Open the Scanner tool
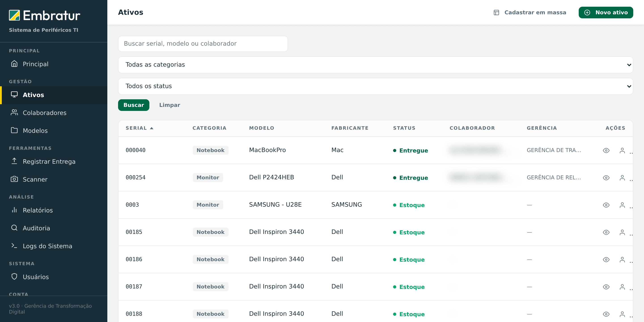The image size is (644, 322). [53, 179]
